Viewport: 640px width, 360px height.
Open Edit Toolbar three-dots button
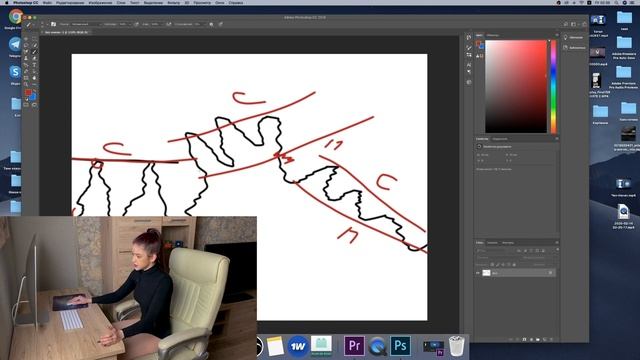pos(35,84)
